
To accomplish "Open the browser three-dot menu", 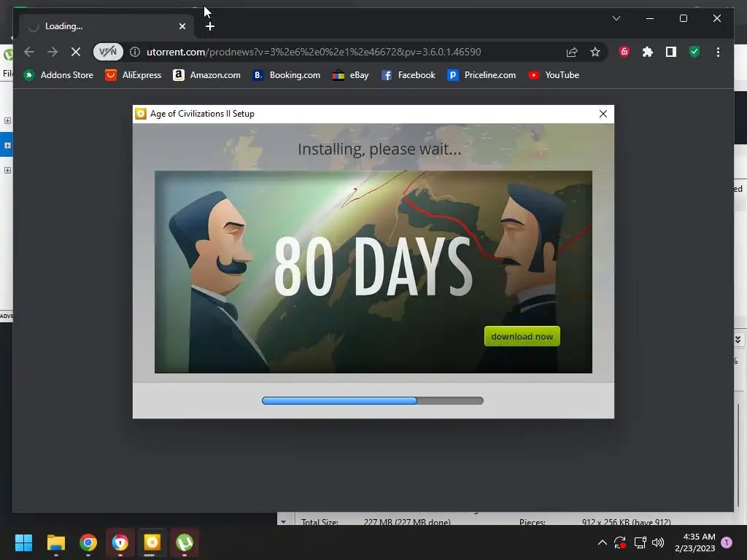I will click(718, 52).
